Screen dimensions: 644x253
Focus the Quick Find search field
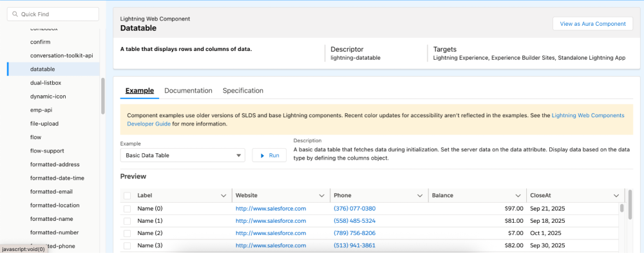pos(53,14)
